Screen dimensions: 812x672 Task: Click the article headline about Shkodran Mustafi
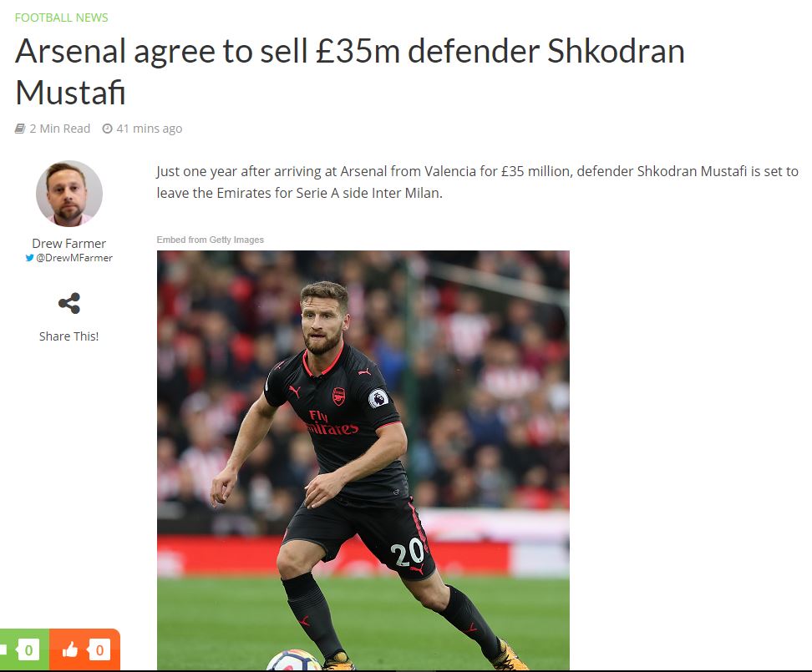[x=349, y=72]
